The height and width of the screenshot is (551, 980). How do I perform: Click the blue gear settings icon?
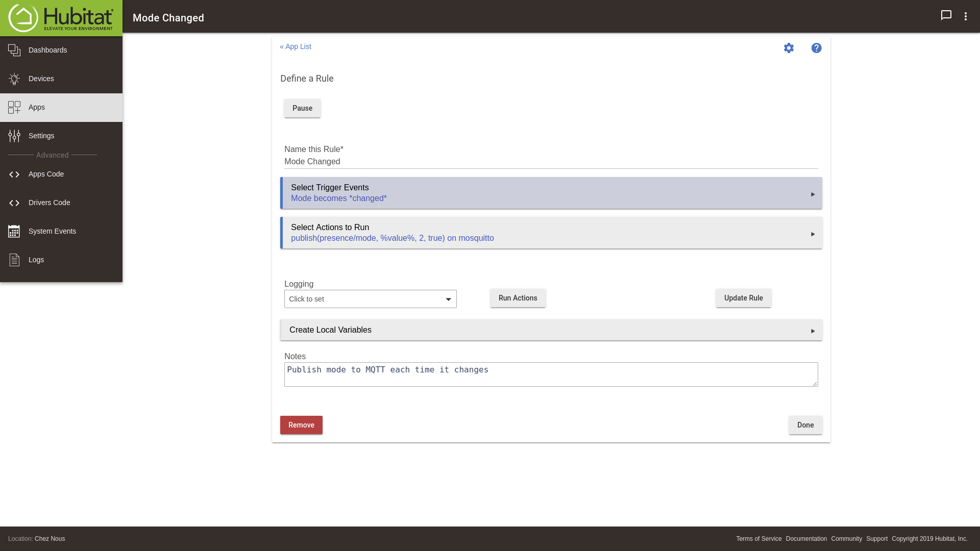pyautogui.click(x=789, y=48)
